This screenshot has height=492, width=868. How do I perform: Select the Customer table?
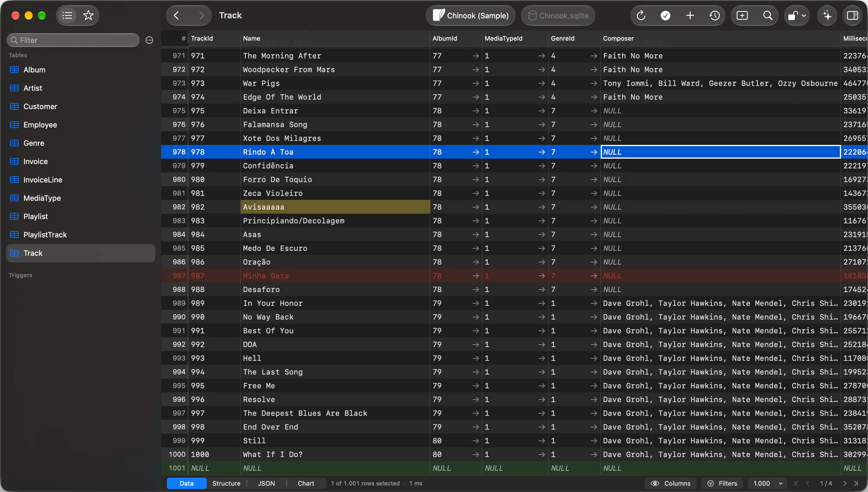click(x=81, y=107)
